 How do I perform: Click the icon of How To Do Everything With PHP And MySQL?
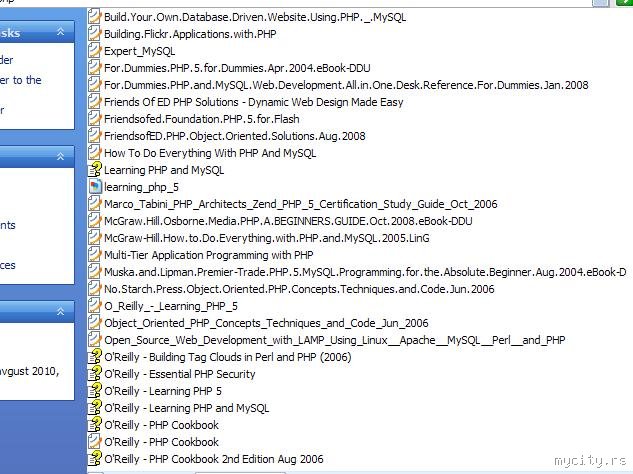[x=94, y=153]
